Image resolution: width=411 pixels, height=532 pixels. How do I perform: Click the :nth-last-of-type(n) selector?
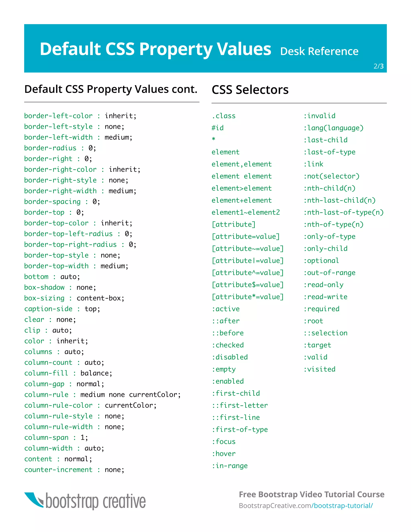coord(343,212)
